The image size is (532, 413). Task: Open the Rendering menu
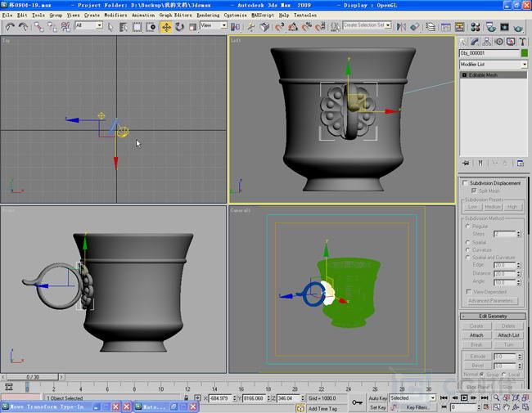point(208,16)
